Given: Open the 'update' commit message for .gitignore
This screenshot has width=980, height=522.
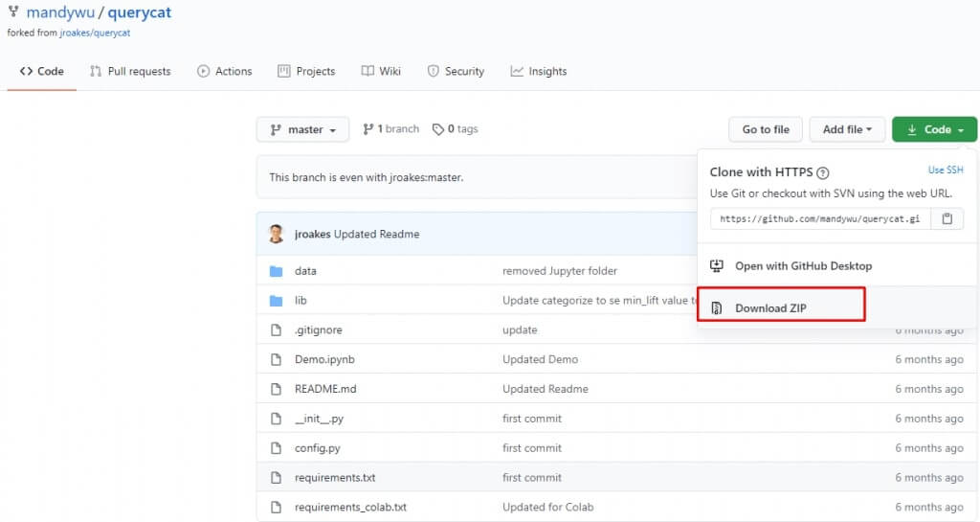Looking at the screenshot, I should [x=520, y=330].
